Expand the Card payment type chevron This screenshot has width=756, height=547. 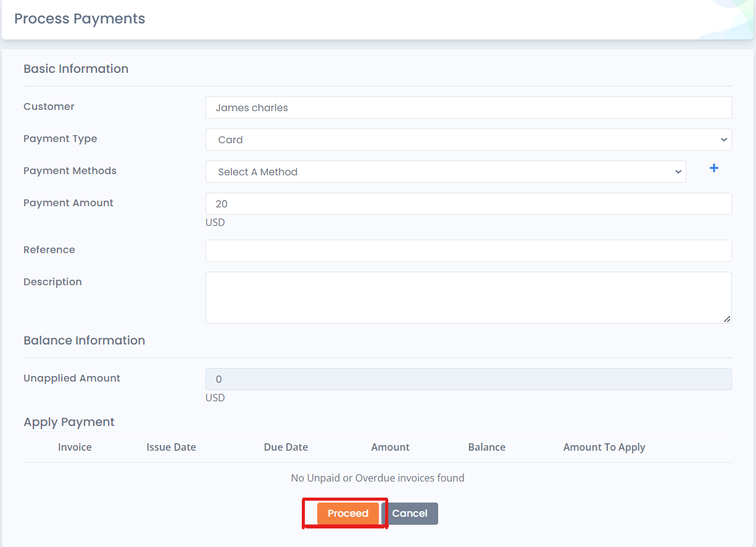point(723,140)
